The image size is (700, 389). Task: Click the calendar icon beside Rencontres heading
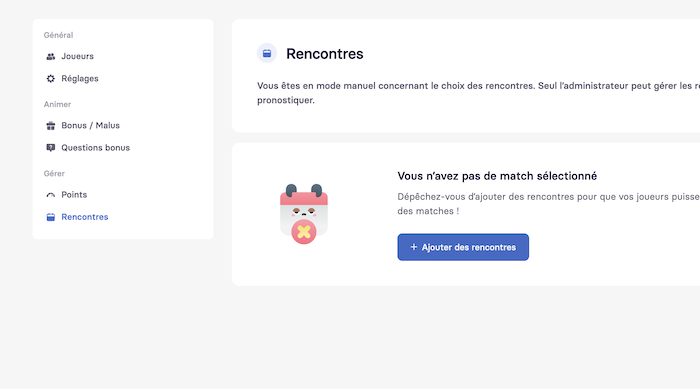pyautogui.click(x=267, y=54)
